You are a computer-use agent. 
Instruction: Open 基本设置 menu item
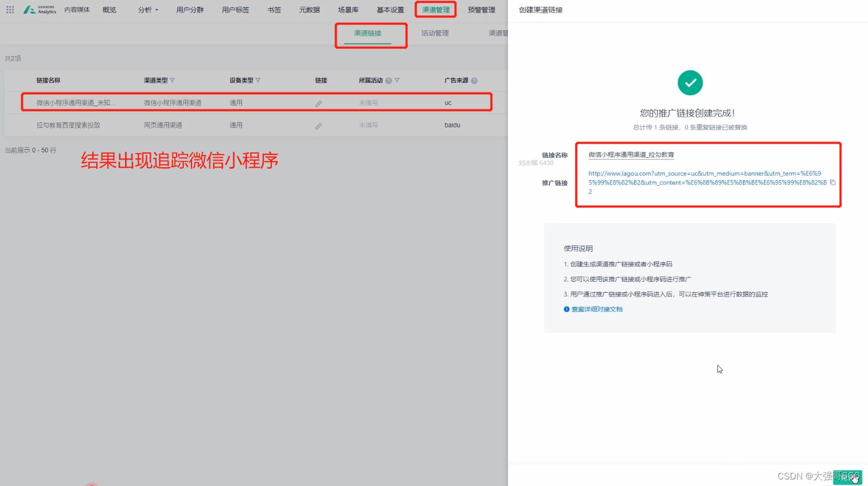click(x=390, y=10)
